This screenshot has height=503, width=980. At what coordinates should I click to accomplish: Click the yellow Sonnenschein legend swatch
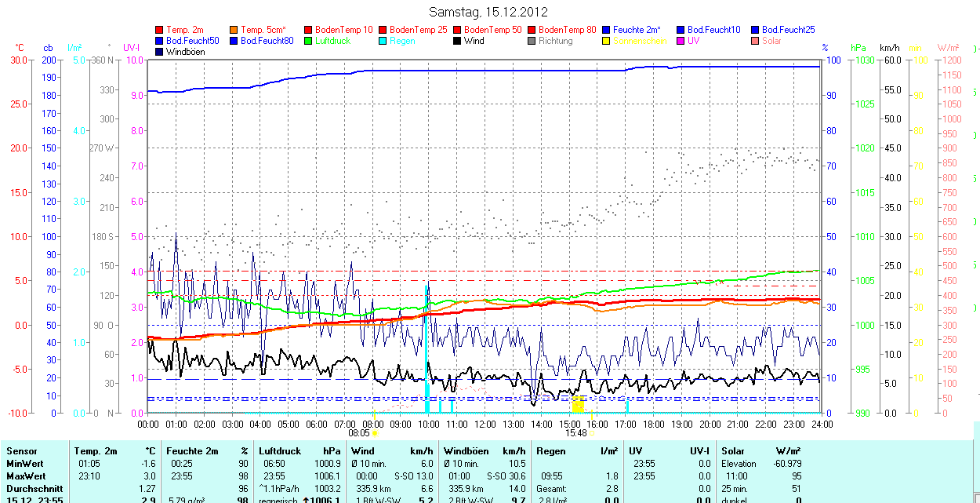coord(607,41)
